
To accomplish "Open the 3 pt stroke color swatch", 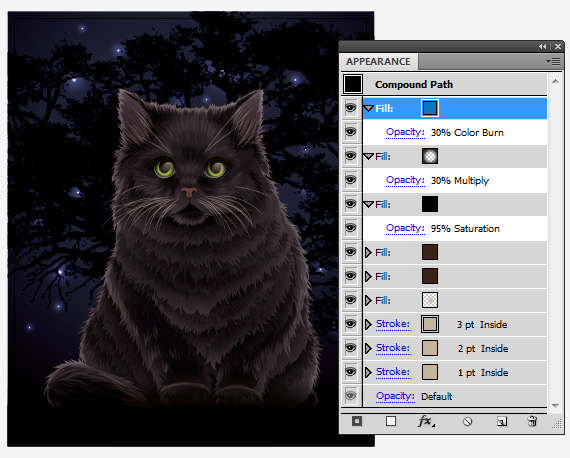I will click(430, 324).
